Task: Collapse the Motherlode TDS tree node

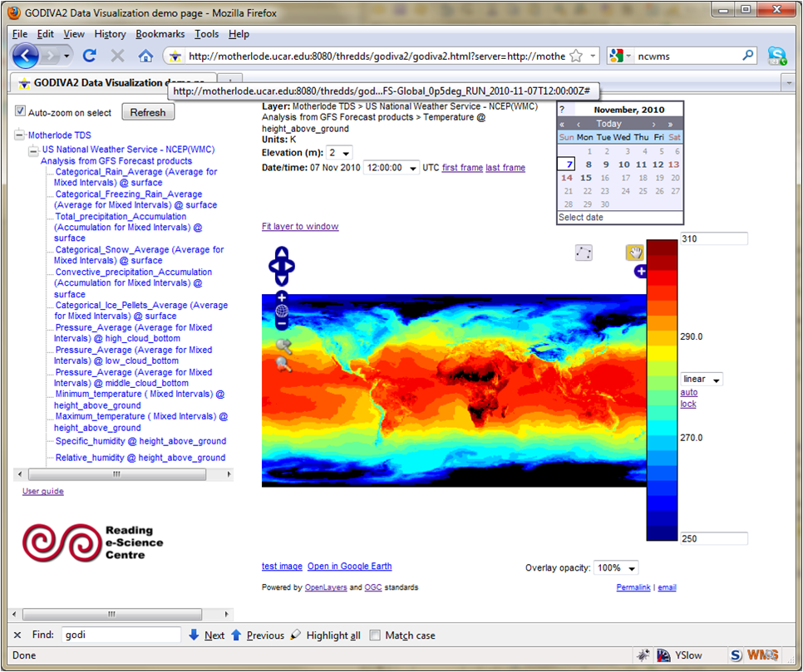Action: (x=20, y=135)
